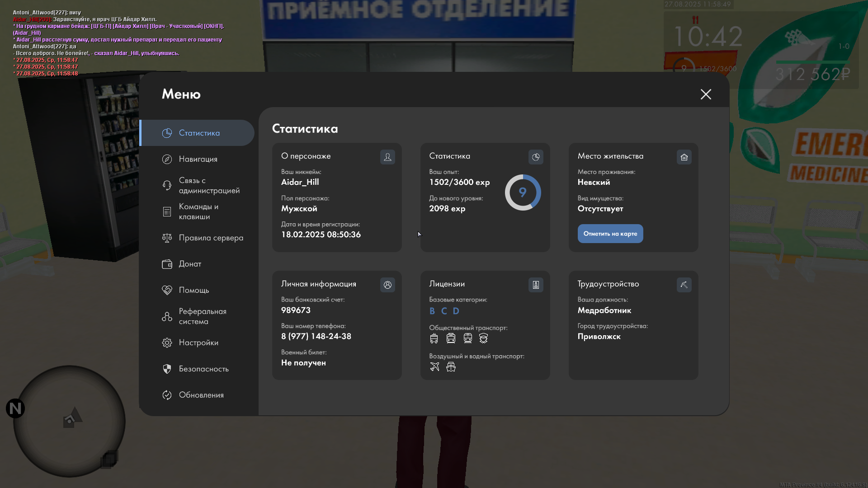Click the profile icon in Личная информация card
This screenshot has width=868, height=488.
point(387,285)
